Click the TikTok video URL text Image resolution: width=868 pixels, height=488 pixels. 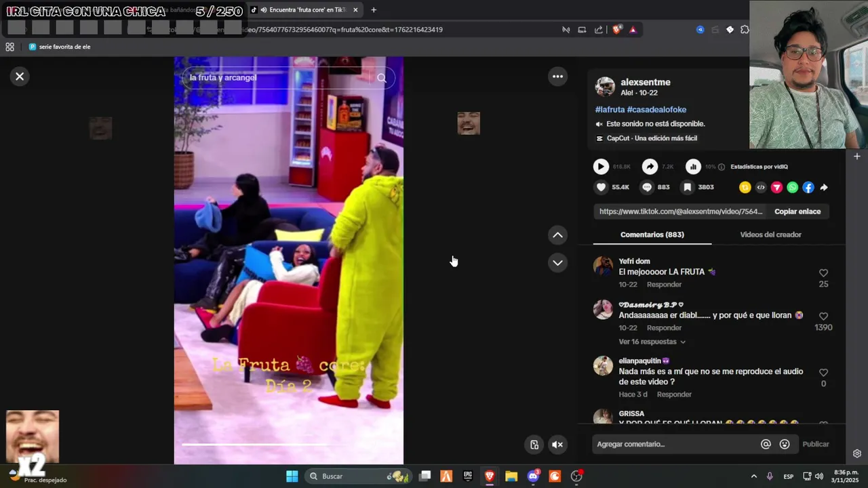(x=681, y=211)
